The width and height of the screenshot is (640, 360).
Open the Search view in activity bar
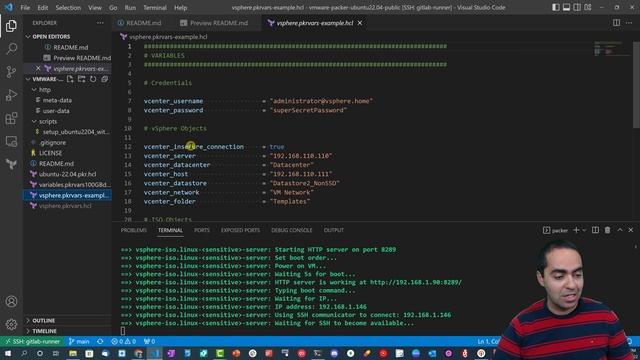[x=11, y=49]
